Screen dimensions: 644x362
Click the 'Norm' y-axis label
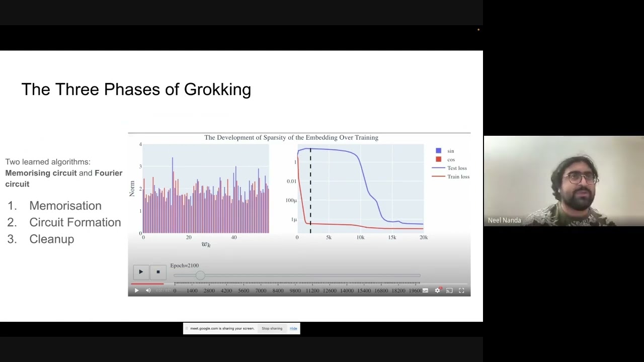[x=132, y=189]
